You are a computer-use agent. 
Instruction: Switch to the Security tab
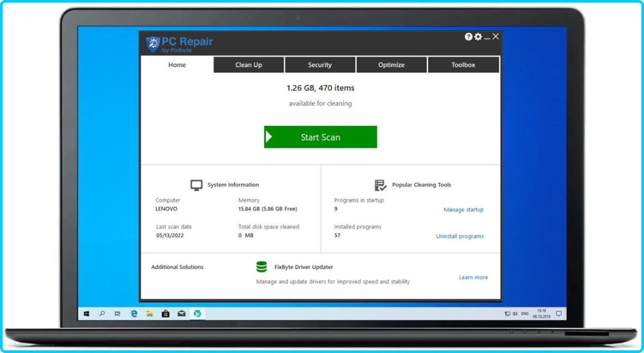(320, 65)
